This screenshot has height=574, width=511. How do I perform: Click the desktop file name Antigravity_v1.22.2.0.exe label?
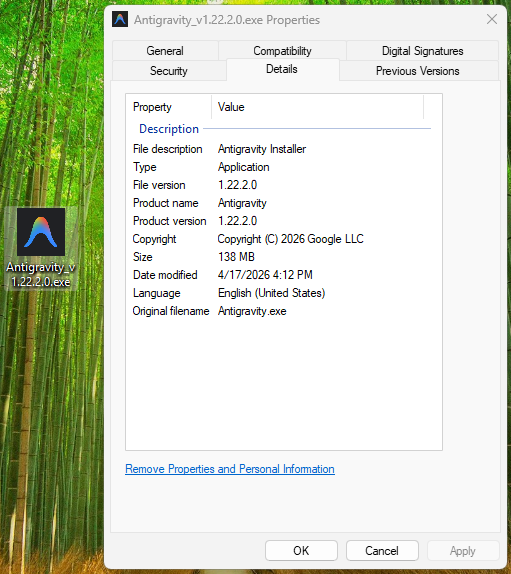coord(41,274)
